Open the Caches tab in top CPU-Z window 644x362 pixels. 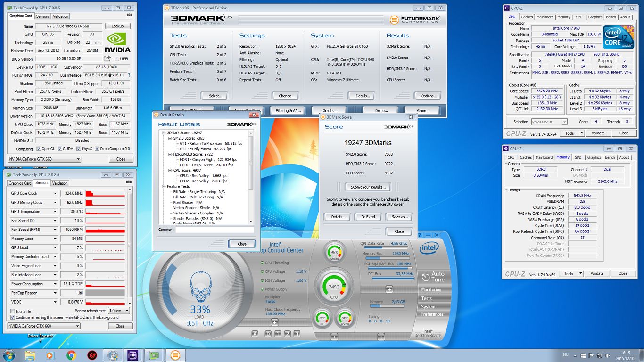[527, 17]
